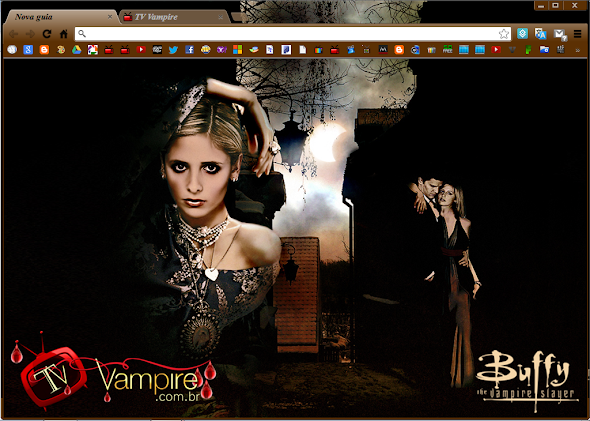
Task: Open the black abc logo bookmark
Action: [157, 50]
